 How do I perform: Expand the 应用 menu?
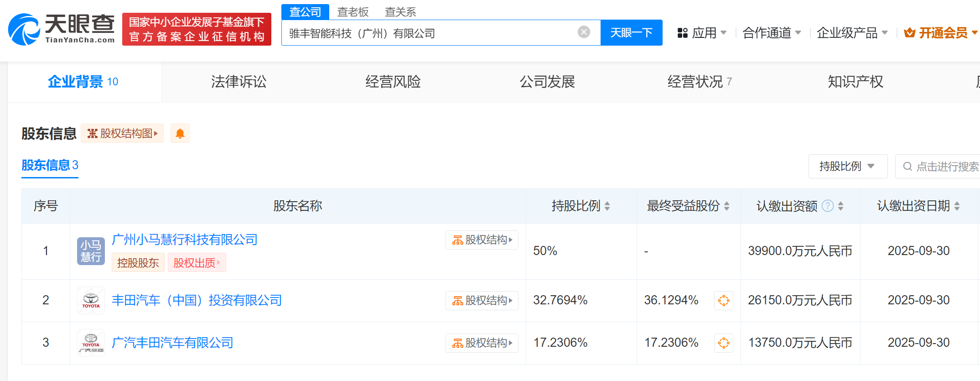[702, 33]
